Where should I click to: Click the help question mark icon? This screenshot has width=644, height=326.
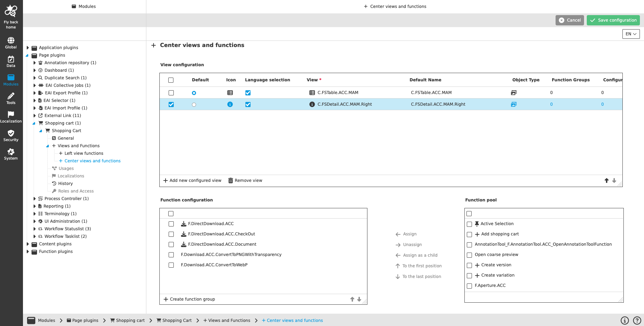pos(636,320)
